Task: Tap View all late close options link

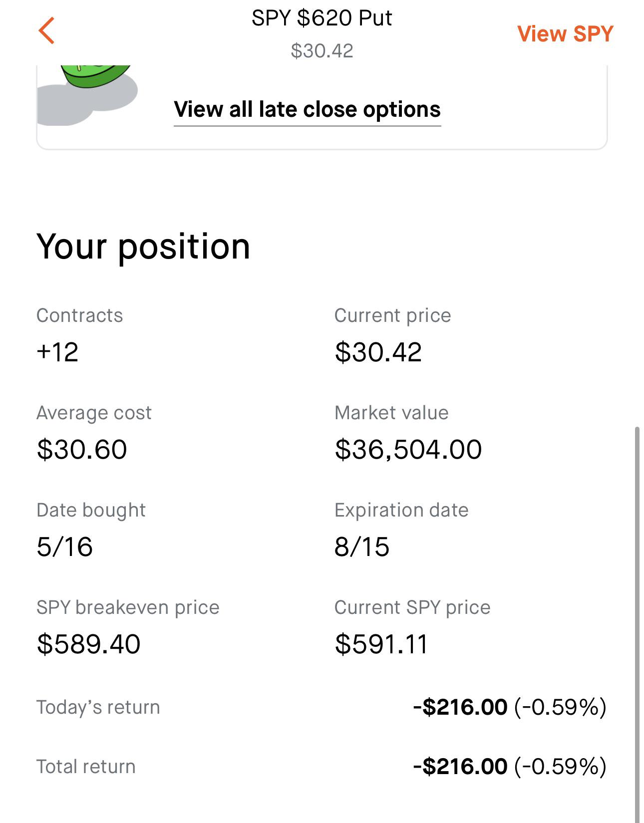Action: coord(307,109)
